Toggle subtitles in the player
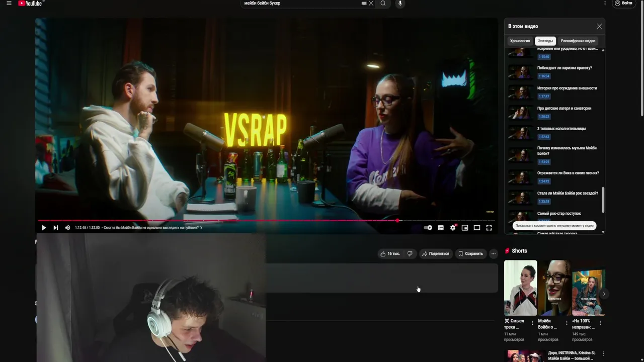The width and height of the screenshot is (644, 362). click(x=441, y=228)
